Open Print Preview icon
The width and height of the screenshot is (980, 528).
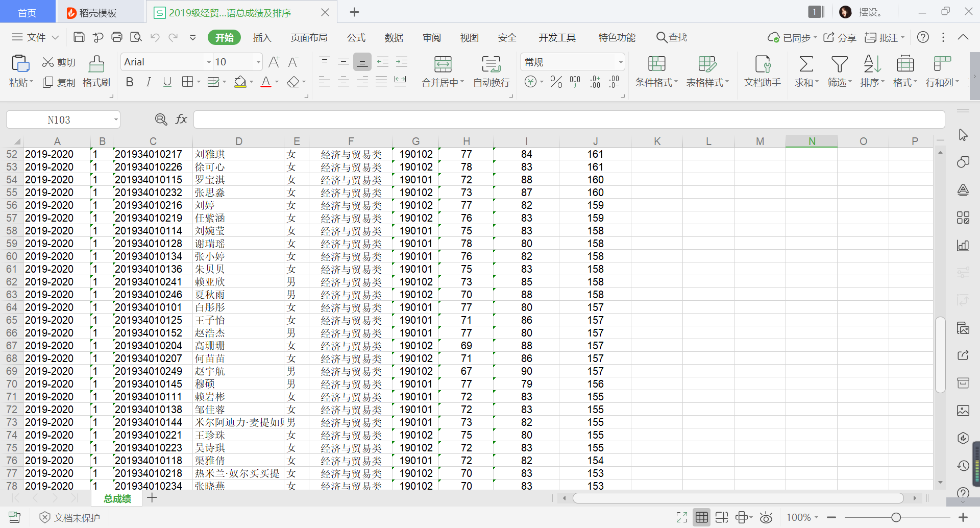click(136, 37)
